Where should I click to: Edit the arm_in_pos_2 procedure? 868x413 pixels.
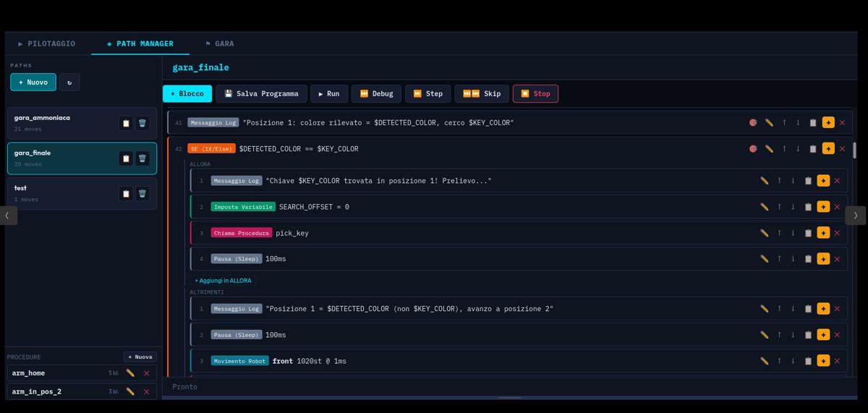tap(130, 391)
